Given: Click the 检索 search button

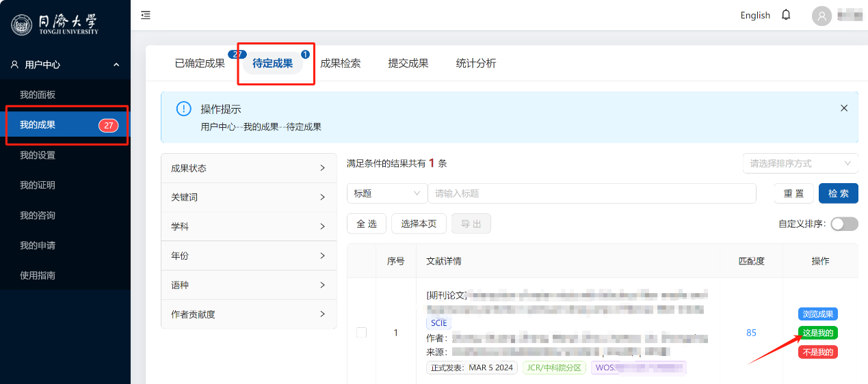Looking at the screenshot, I should pos(839,193).
